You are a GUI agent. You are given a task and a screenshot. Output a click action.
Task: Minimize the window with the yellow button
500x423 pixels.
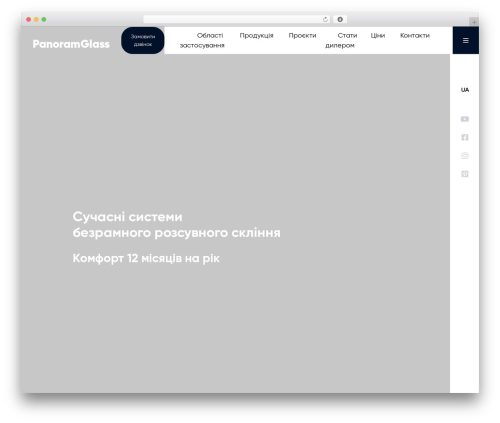[x=36, y=19]
